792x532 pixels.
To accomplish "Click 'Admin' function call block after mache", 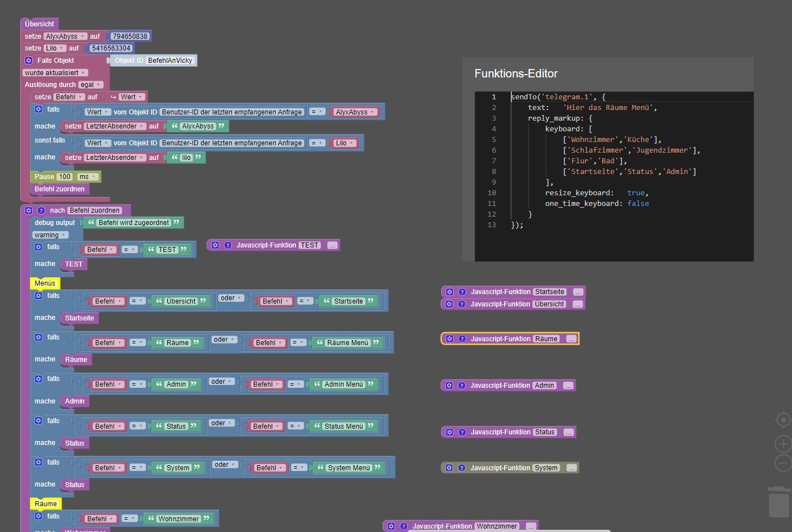I will (75, 401).
